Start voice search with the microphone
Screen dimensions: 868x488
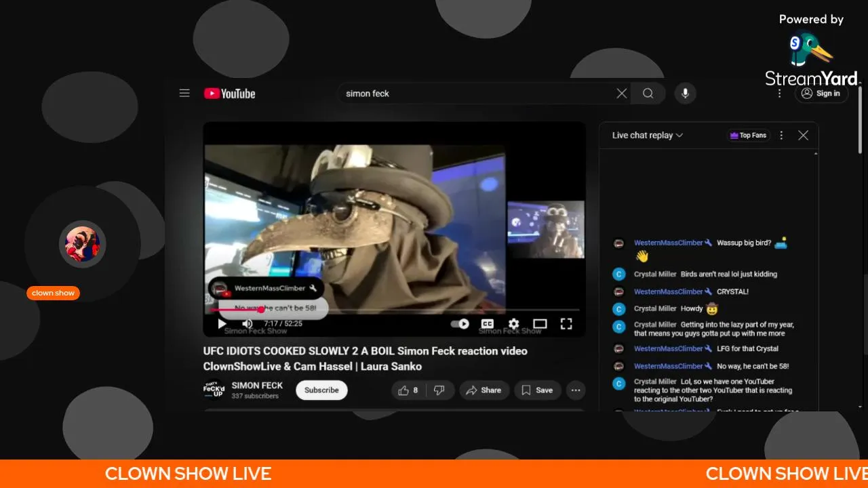[x=685, y=94]
